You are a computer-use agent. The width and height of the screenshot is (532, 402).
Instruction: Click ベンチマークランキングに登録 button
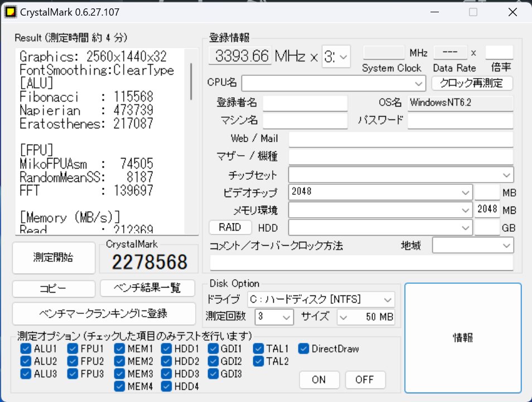(x=104, y=314)
